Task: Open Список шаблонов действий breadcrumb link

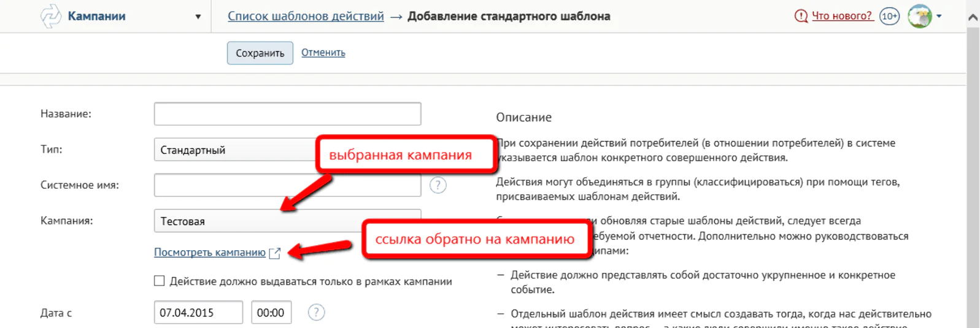Action: pos(306,17)
